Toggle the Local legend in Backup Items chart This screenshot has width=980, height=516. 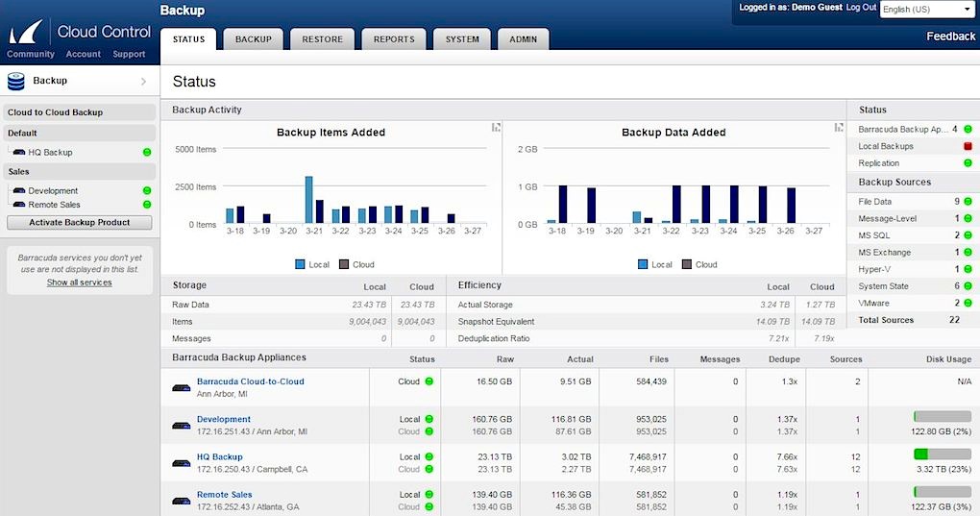pos(312,264)
